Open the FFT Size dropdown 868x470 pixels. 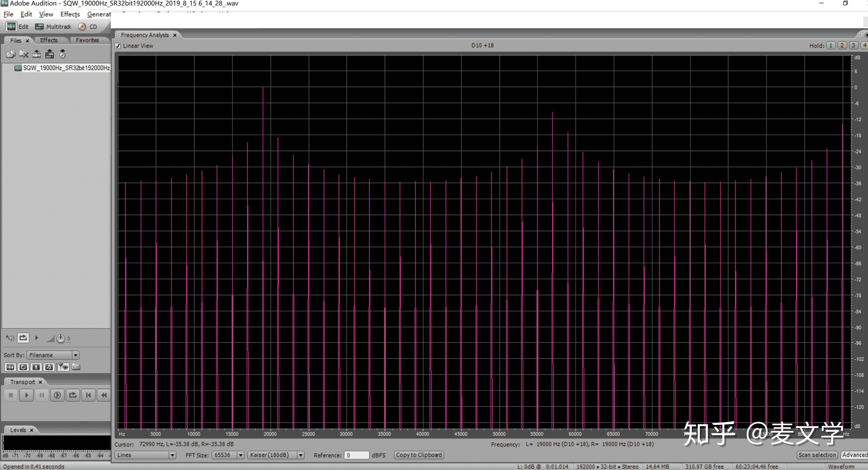click(241, 455)
